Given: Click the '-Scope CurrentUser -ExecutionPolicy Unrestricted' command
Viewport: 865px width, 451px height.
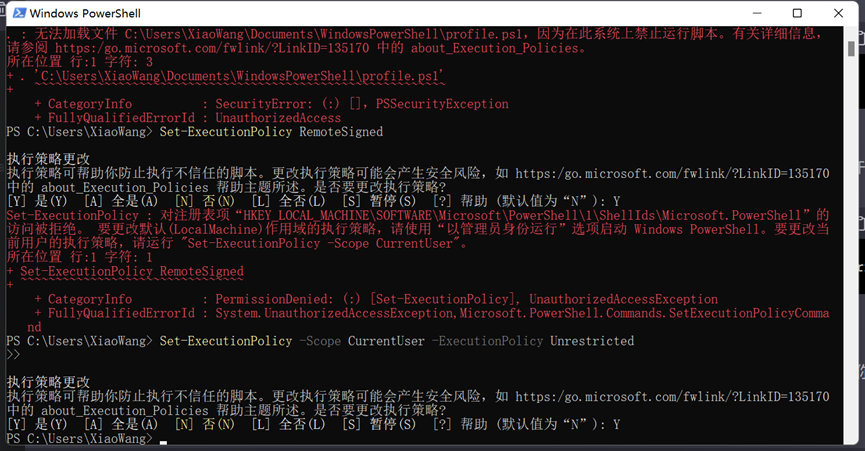Looking at the screenshot, I should point(466,341).
